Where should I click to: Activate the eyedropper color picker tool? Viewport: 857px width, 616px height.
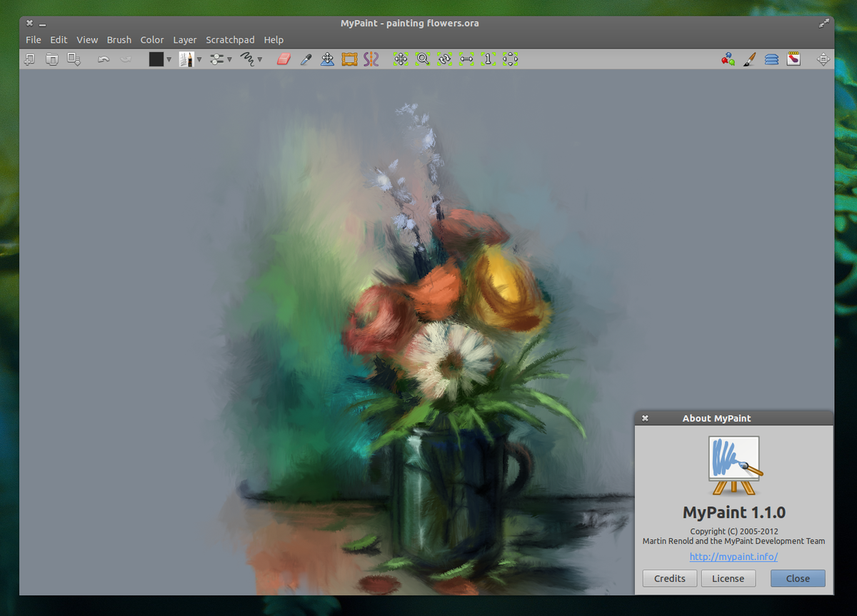[x=306, y=59]
